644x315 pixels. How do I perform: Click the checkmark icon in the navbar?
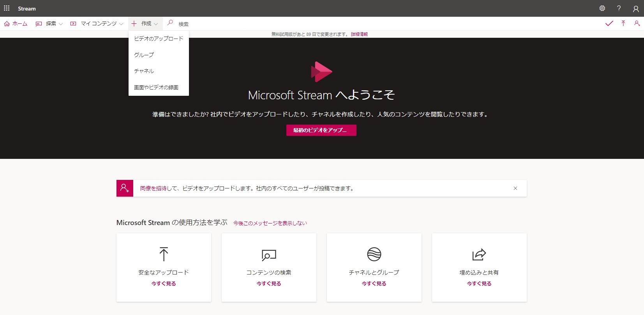pos(609,23)
